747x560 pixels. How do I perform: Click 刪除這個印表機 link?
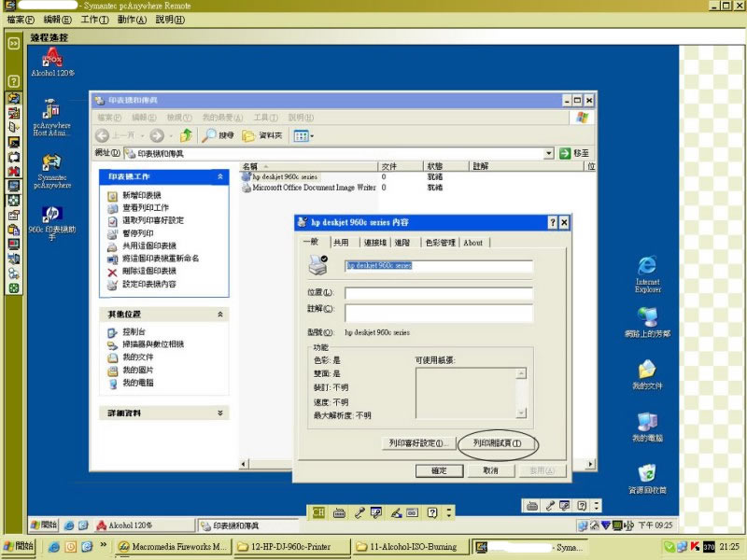[149, 271]
